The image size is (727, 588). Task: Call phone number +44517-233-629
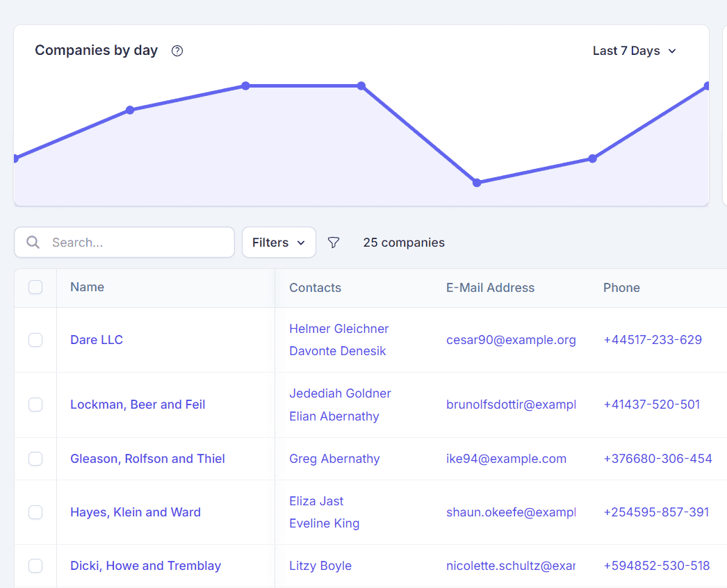coord(652,340)
